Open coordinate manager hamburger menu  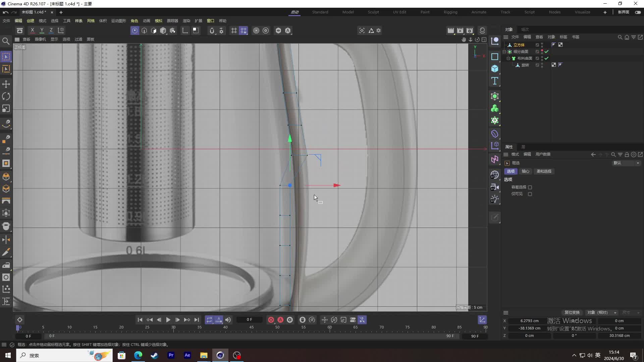[x=506, y=313]
